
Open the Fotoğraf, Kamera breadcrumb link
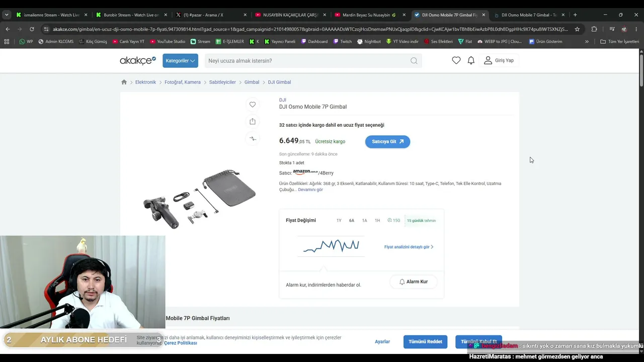pyautogui.click(x=183, y=82)
